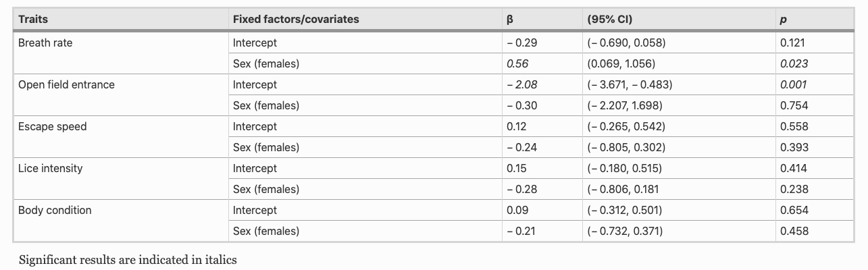868x270 pixels.
Task: Select the italic −2.08 beta value
Action: (521, 84)
